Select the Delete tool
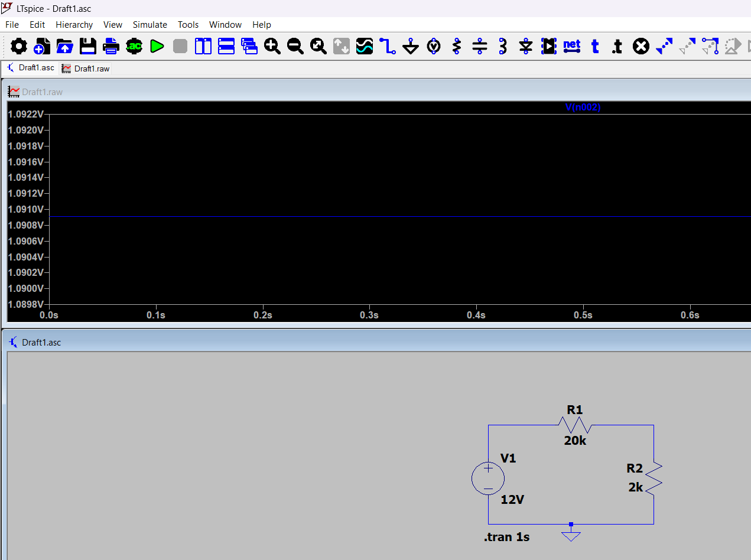 [x=641, y=46]
